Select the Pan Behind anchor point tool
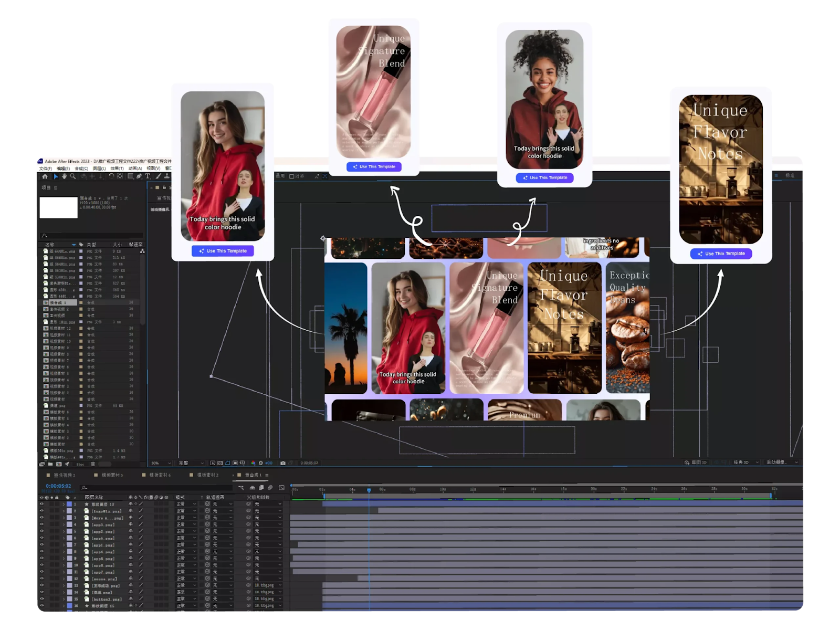This screenshot has width=840, height=630. pyautogui.click(x=120, y=176)
